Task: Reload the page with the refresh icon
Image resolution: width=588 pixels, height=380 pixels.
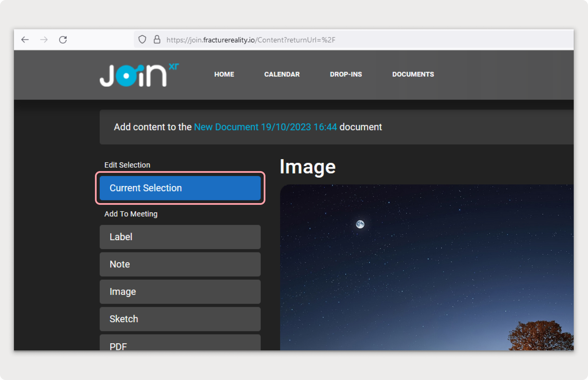Action: point(63,40)
